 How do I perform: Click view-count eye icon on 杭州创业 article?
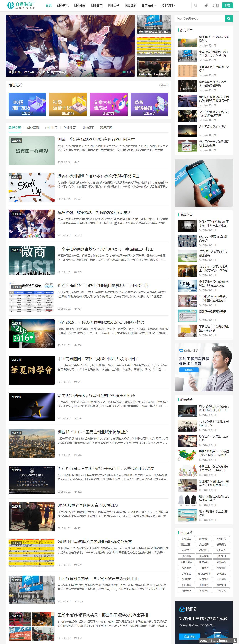pos(75,199)
